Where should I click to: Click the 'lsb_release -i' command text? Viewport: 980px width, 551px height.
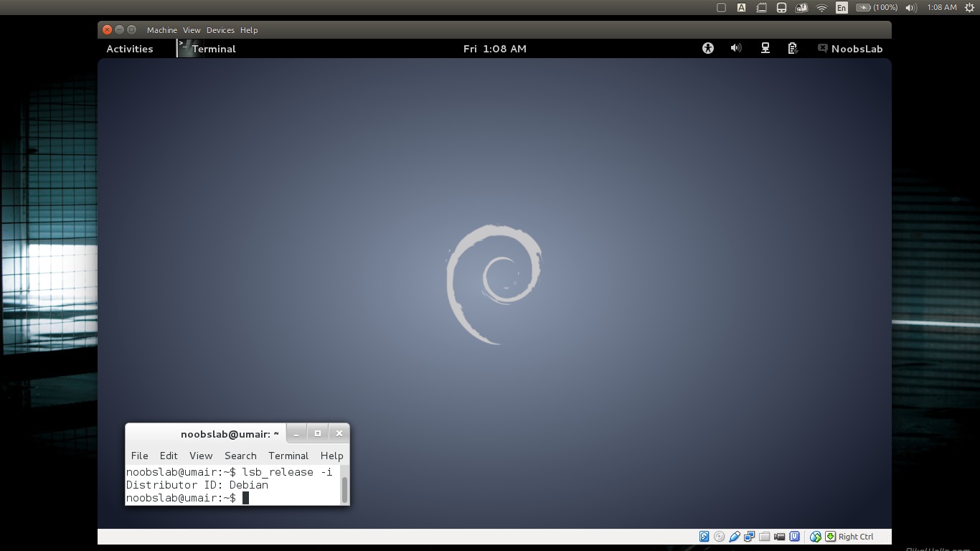pyautogui.click(x=287, y=472)
